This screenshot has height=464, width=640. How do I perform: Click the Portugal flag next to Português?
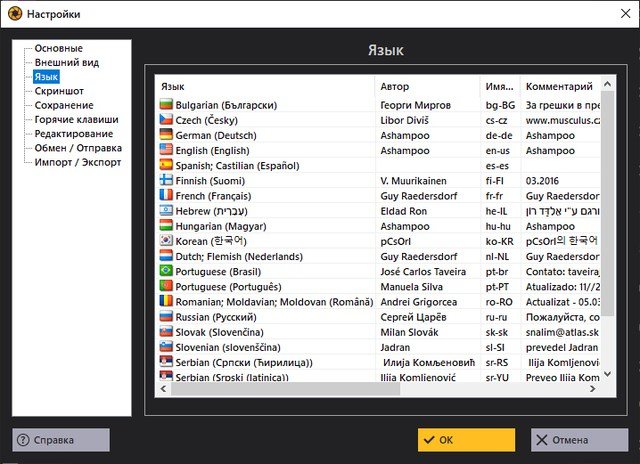[x=166, y=286]
